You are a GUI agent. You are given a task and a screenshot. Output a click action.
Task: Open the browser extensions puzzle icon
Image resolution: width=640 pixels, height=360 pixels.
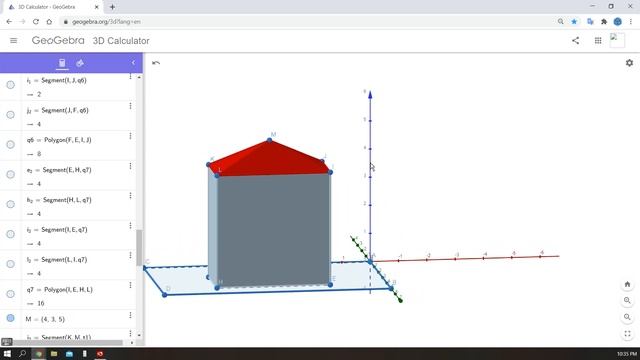(x=604, y=22)
